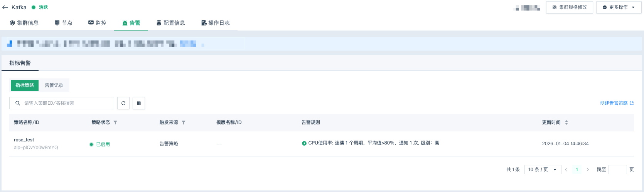Open the 10 条/页 page size dropdown
The image size is (644, 192).
click(543, 170)
